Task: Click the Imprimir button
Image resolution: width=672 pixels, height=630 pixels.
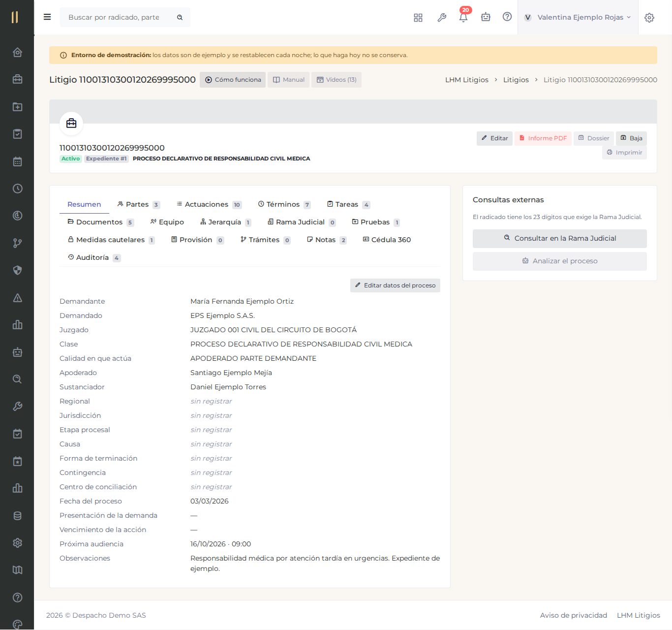Action: pos(624,153)
